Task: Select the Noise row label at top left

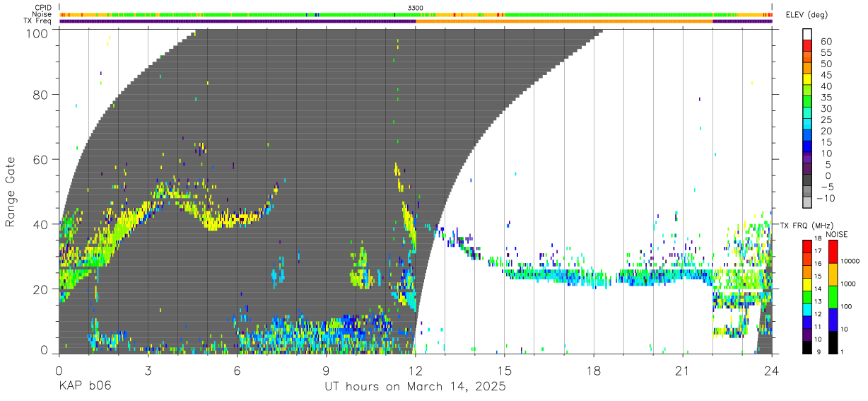Action: click(42, 14)
